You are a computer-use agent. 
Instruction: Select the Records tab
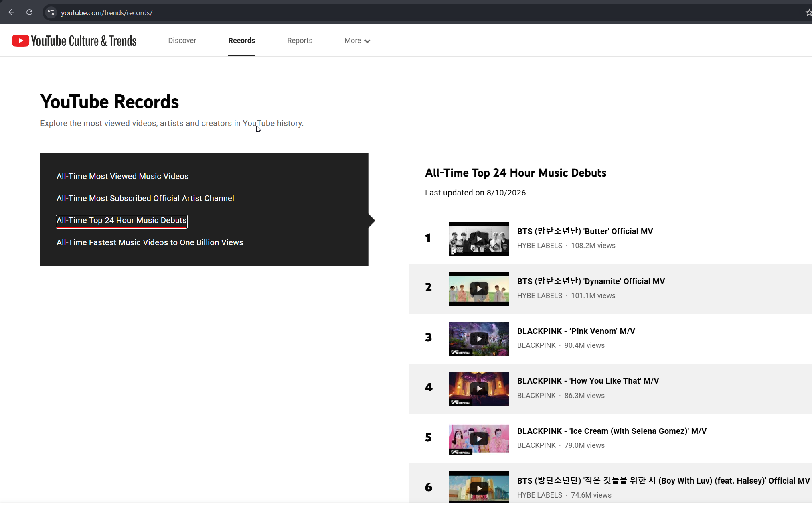(241, 41)
